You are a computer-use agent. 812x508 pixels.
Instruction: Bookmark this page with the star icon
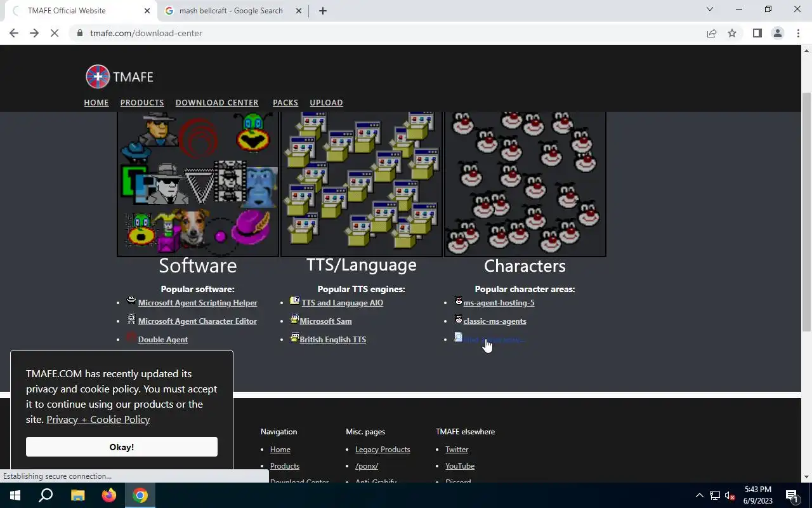(732, 33)
